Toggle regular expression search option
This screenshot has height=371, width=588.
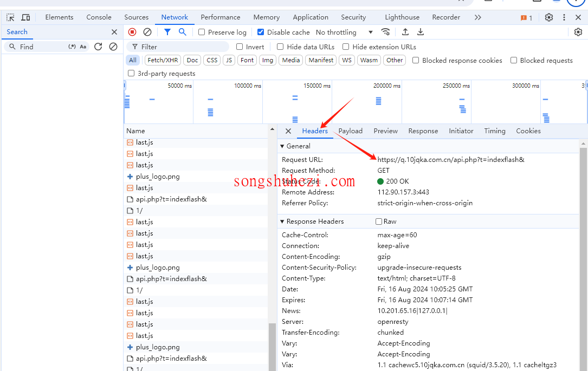(72, 47)
